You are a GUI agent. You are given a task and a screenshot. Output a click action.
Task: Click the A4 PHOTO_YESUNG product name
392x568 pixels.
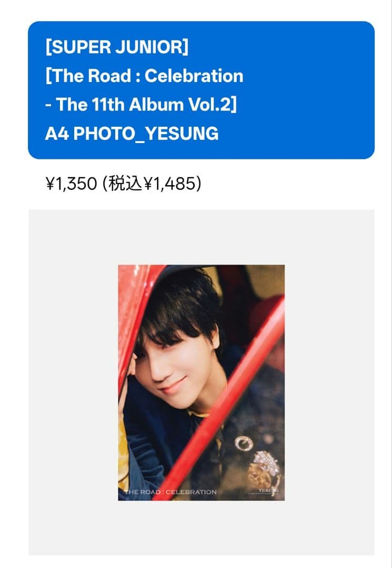[x=132, y=133]
